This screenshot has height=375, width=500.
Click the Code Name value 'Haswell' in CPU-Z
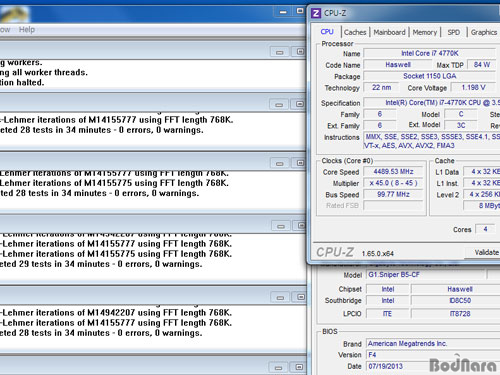pyautogui.click(x=398, y=65)
